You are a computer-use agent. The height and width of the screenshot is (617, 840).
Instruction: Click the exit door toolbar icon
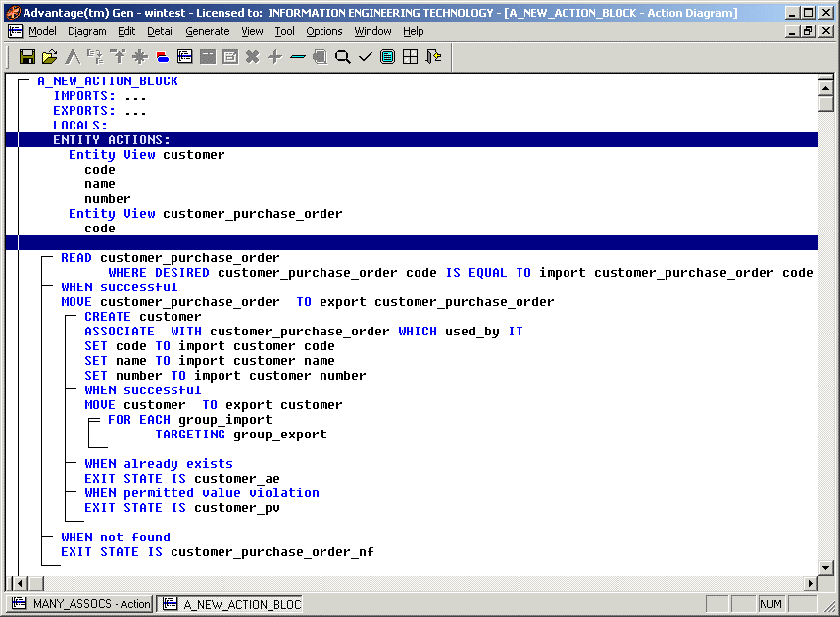433,57
